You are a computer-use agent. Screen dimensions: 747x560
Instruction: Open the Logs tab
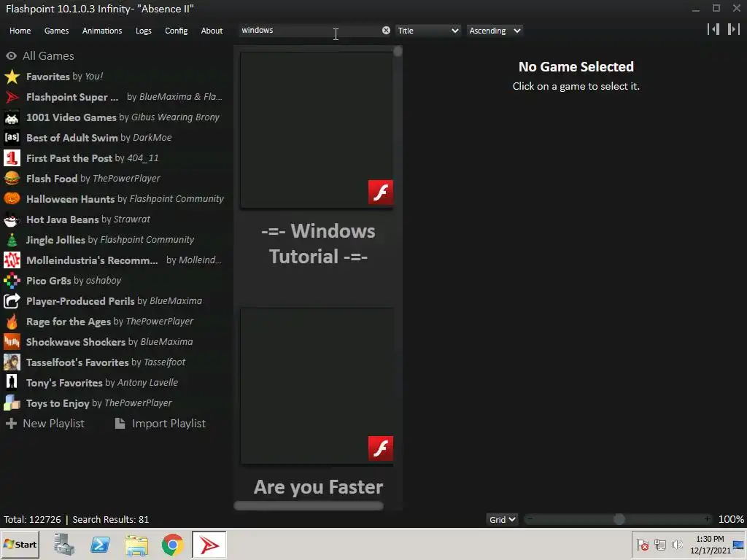[x=144, y=31]
